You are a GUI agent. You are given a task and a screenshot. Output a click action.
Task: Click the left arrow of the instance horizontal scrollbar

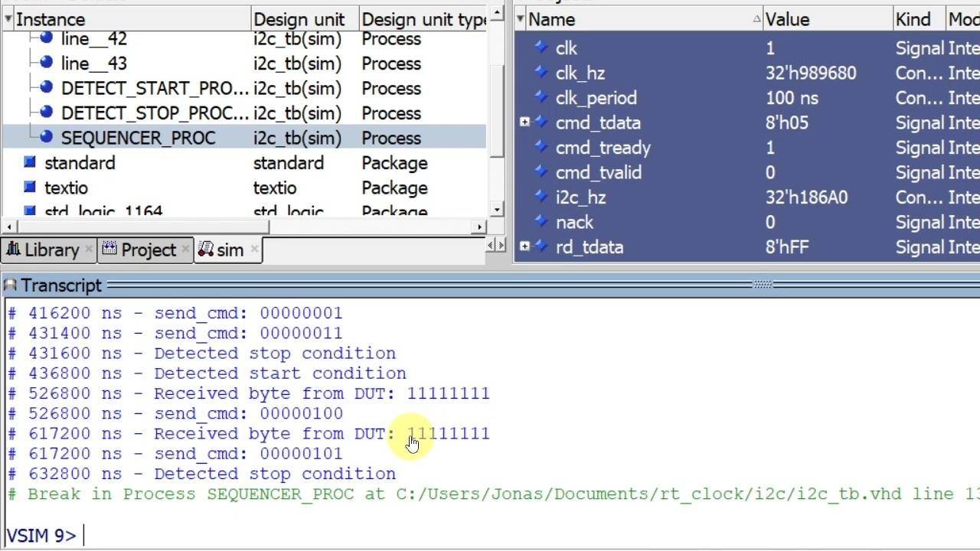(9, 227)
